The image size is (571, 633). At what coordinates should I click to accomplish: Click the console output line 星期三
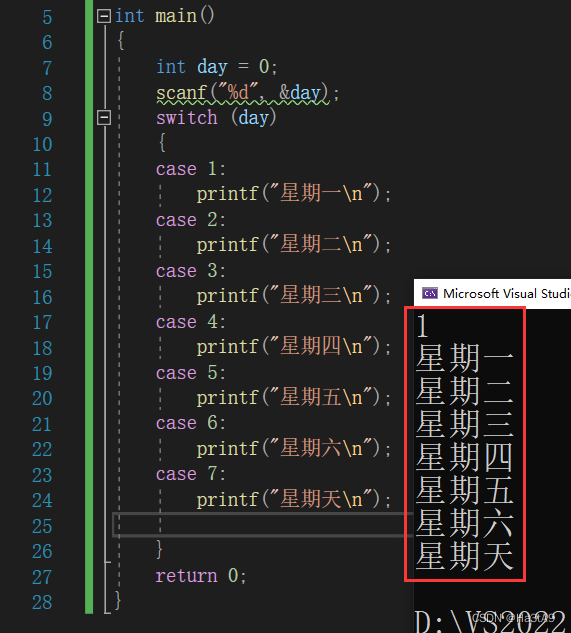coord(464,424)
